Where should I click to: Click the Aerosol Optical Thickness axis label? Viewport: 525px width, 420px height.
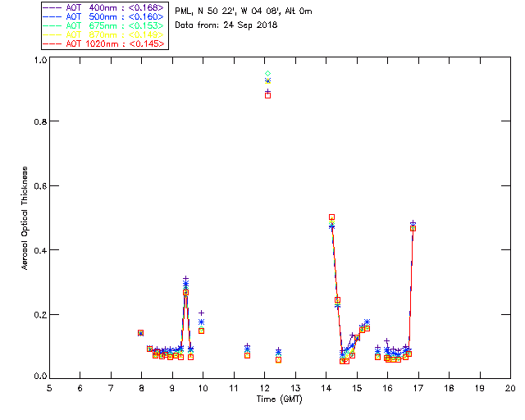tap(24, 218)
